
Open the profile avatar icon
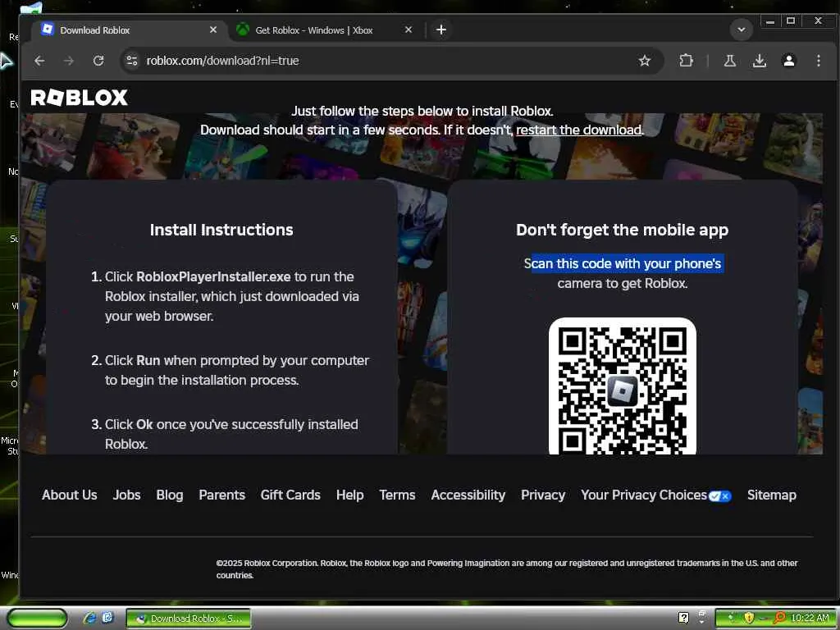pos(788,61)
